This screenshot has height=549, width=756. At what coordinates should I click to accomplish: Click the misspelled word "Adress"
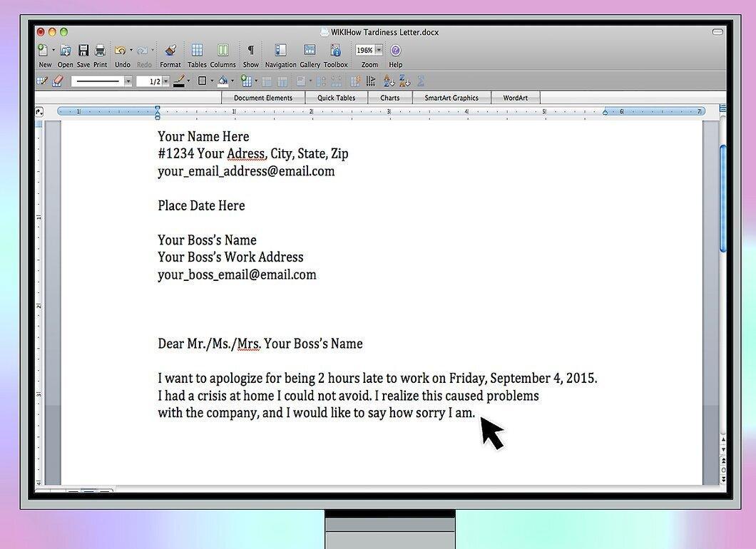(x=246, y=154)
